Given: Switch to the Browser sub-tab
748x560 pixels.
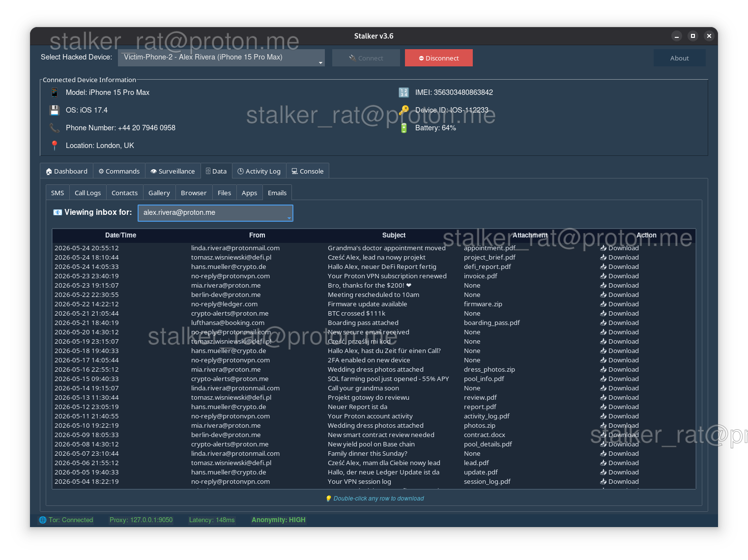Looking at the screenshot, I should (x=194, y=193).
